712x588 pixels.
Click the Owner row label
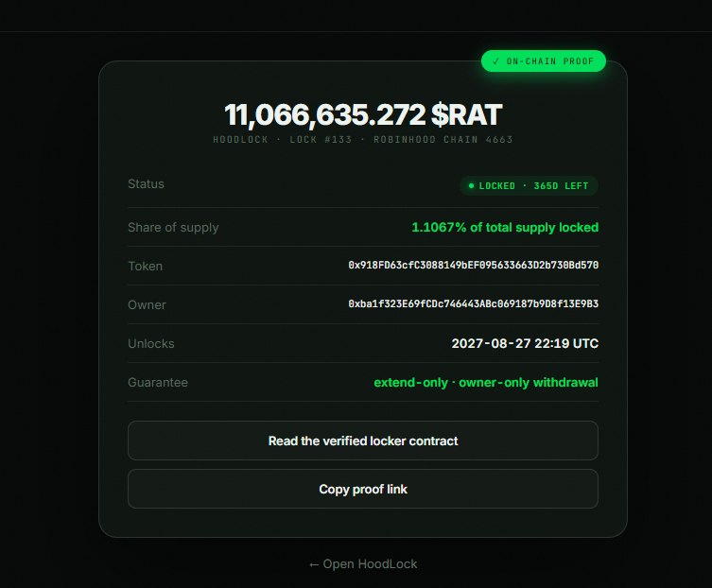pos(148,304)
